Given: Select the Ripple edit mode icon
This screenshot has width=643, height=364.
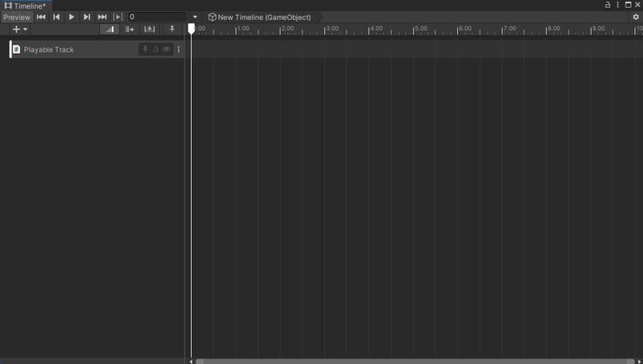Looking at the screenshot, I should click(129, 30).
